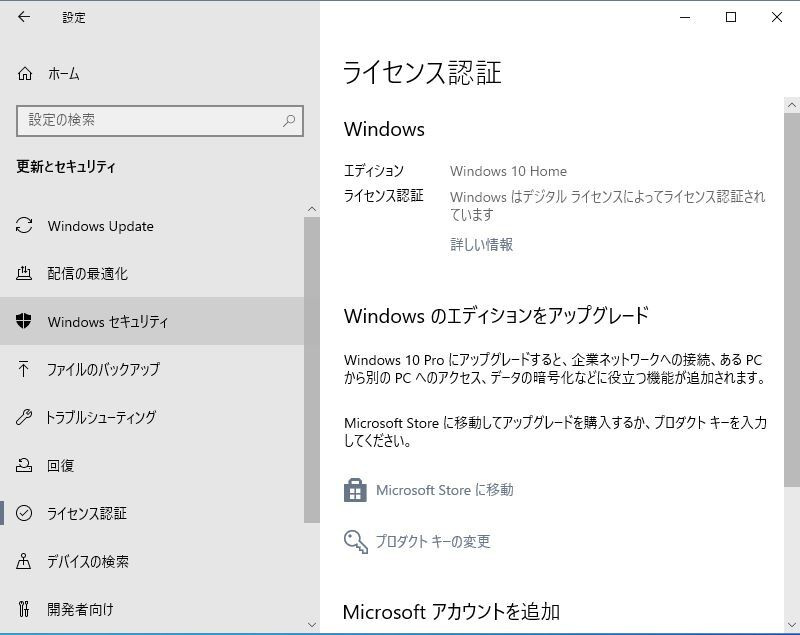The image size is (800, 635).
Task: Click main pane scroll down arrow
Action: pyautogui.click(x=792, y=624)
